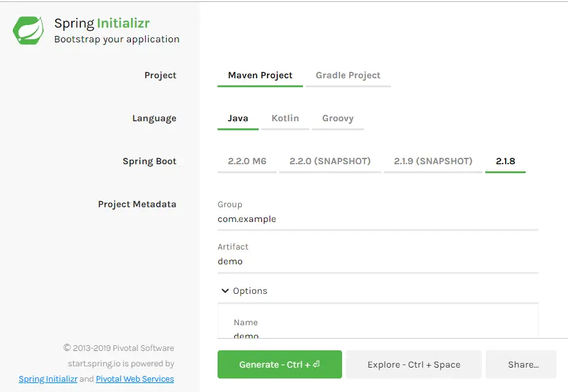Click the 2013-2019 Pivotal Software copyright
The width and height of the screenshot is (568, 392).
pos(119,348)
